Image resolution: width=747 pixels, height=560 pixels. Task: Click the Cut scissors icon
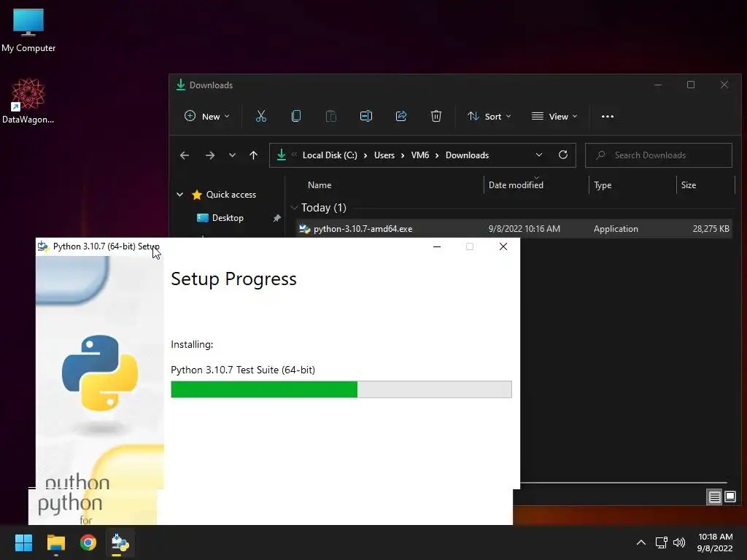pos(261,116)
